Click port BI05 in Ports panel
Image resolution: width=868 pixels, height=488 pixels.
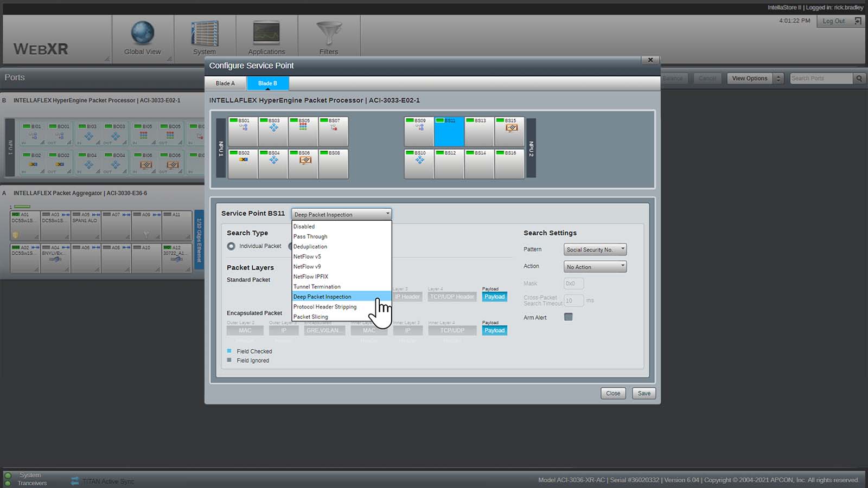pyautogui.click(x=144, y=133)
